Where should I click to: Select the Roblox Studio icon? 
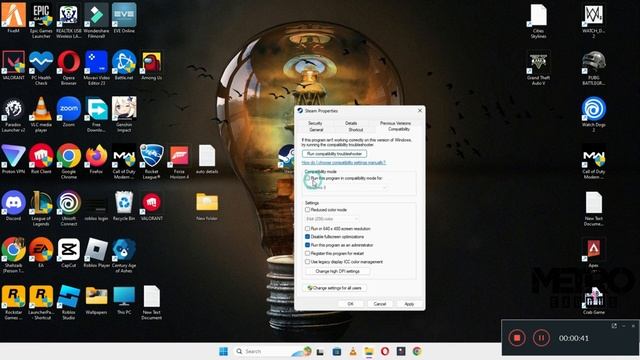69,302
